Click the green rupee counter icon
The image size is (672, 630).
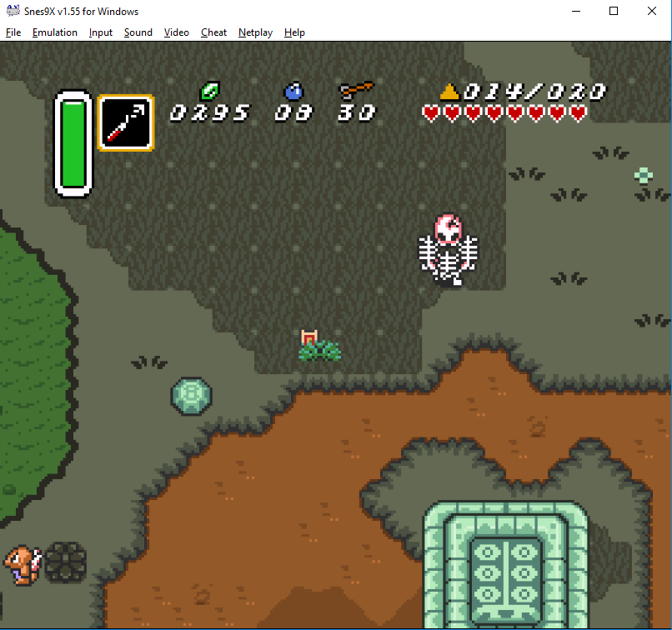click(209, 91)
